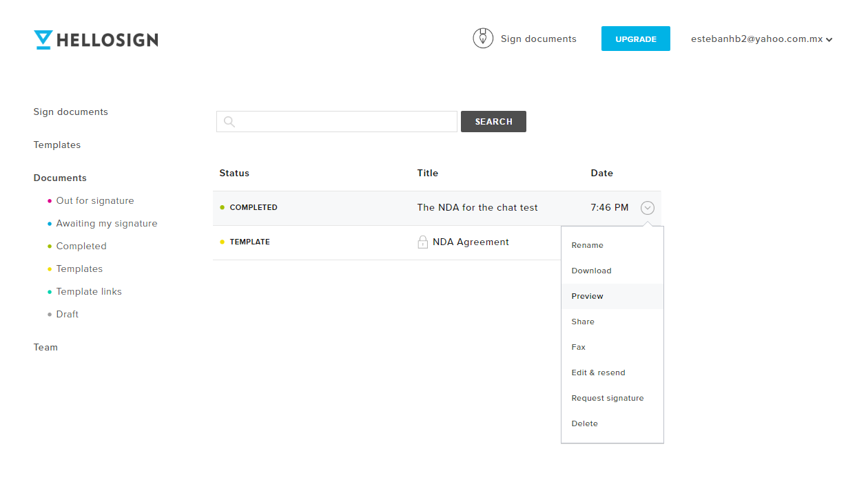Go to Awaiting my signature filter
Viewport: 866px width, 504px height.
point(106,223)
